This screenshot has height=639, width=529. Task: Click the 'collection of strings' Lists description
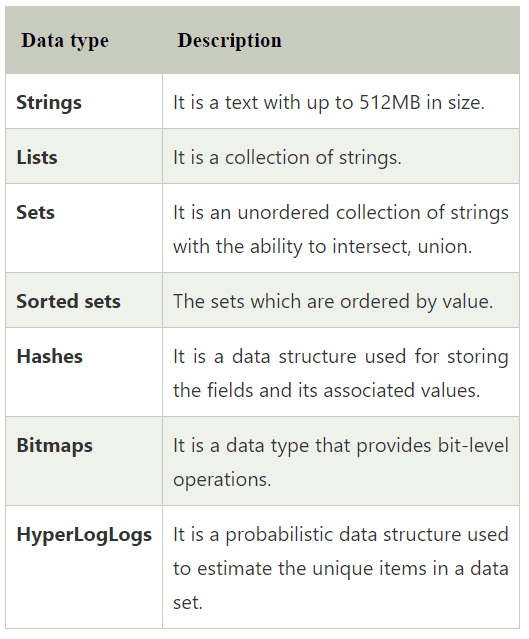[x=287, y=157]
